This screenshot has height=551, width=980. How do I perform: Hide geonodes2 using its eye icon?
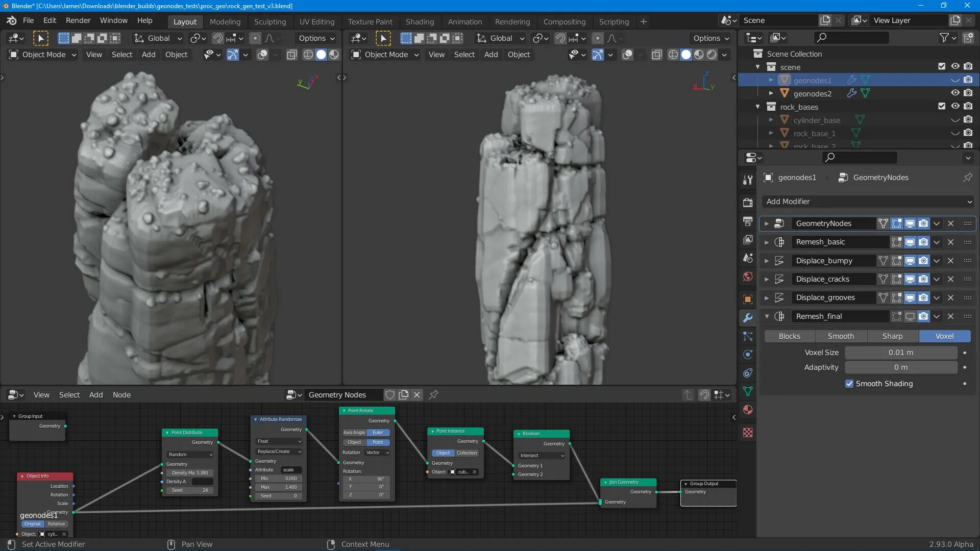point(955,93)
